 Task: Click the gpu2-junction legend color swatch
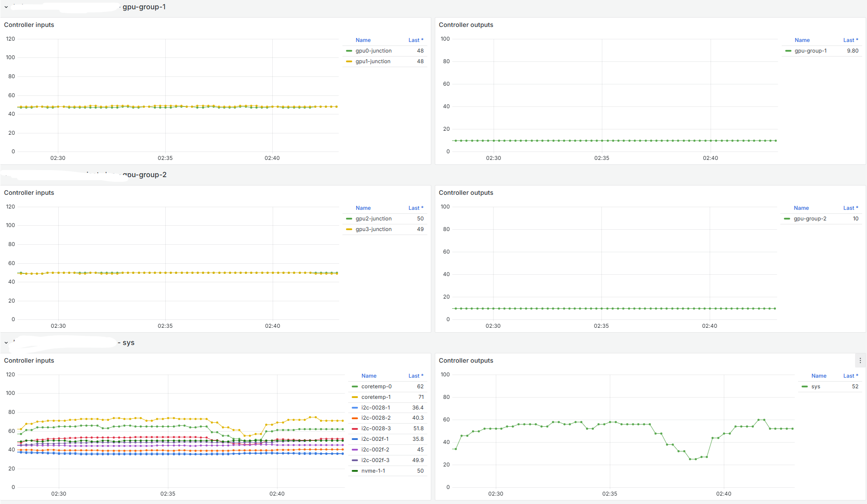coord(349,219)
